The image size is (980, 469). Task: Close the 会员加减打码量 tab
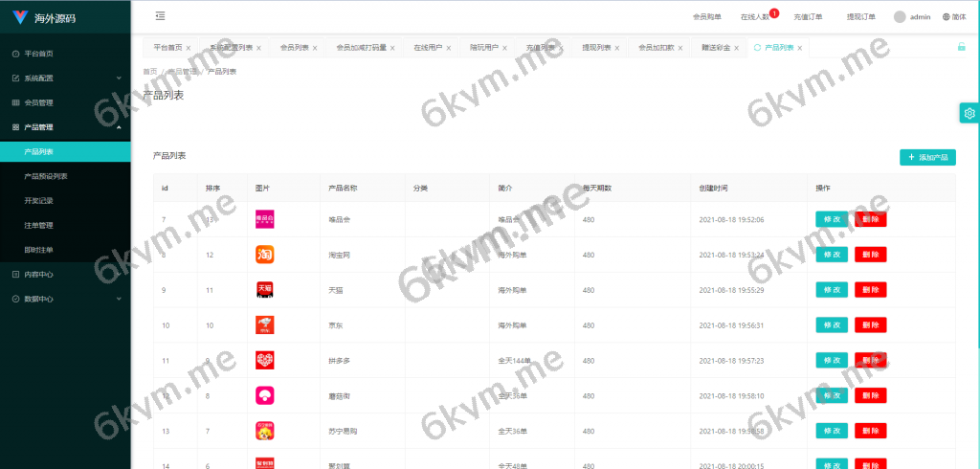pyautogui.click(x=392, y=48)
